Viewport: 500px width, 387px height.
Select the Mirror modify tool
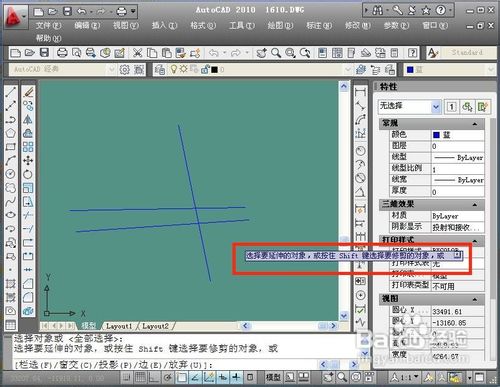[x=28, y=120]
